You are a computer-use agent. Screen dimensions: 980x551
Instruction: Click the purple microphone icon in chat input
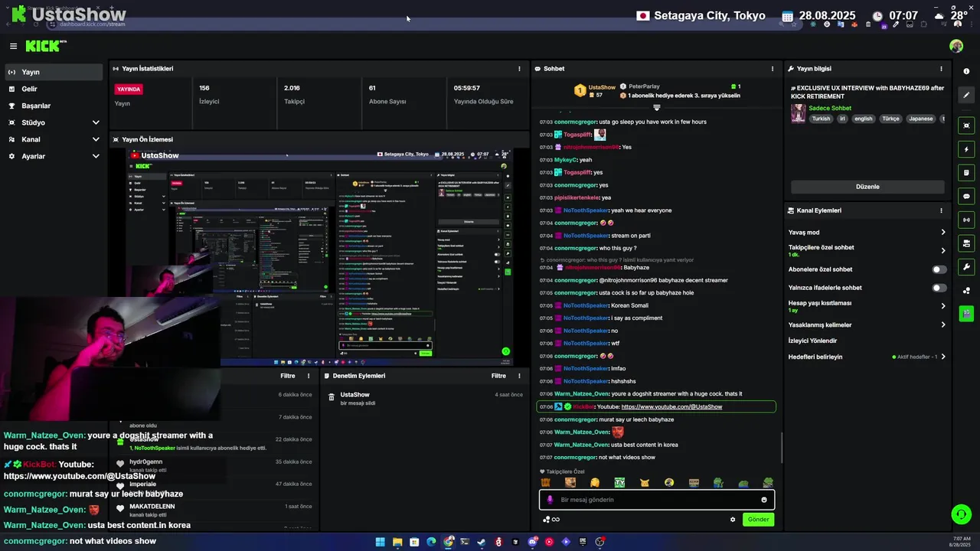[550, 500]
